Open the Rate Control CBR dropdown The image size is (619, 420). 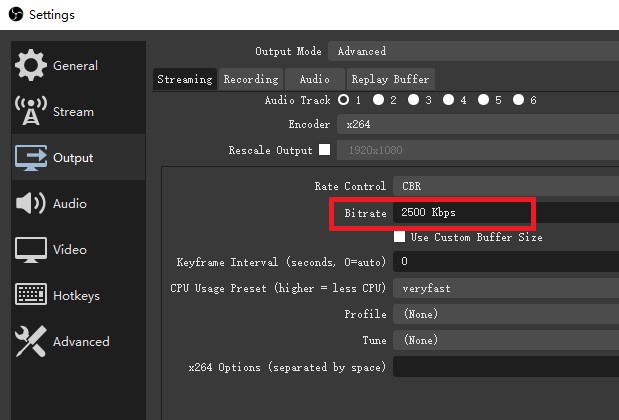[506, 186]
